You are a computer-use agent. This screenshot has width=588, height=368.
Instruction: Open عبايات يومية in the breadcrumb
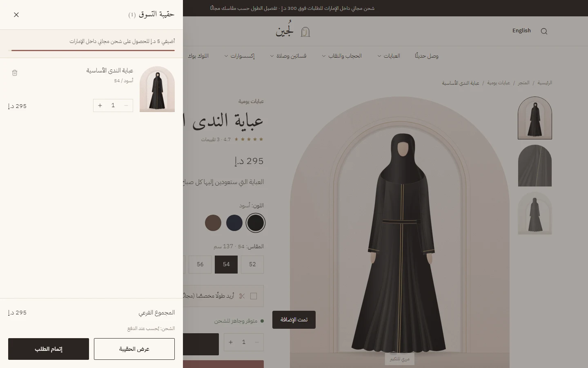point(499,83)
